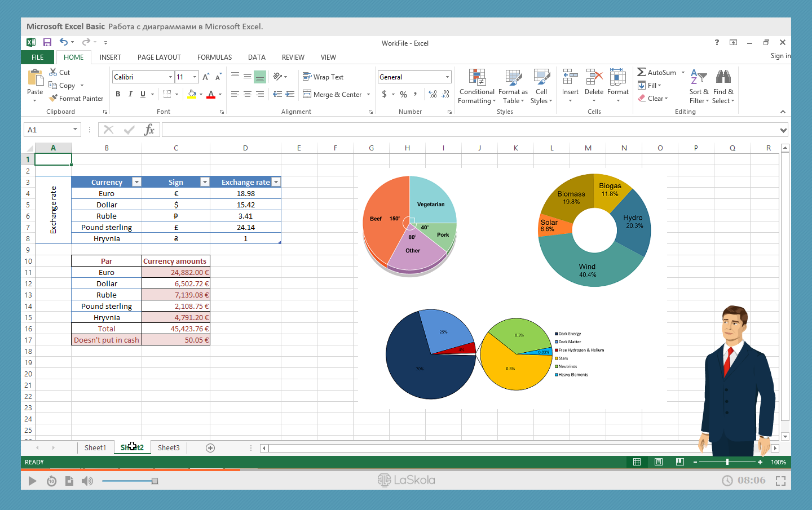Click the Save icon in quick access toolbar

click(x=47, y=42)
